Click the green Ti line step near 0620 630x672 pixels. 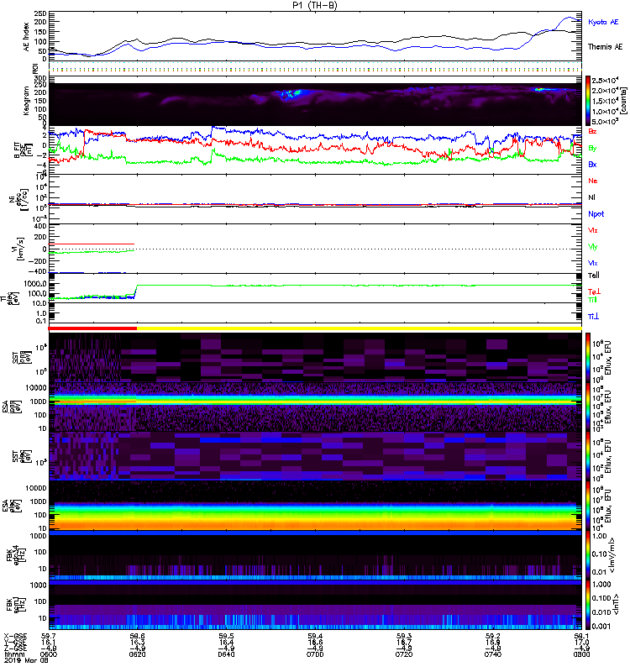click(136, 290)
